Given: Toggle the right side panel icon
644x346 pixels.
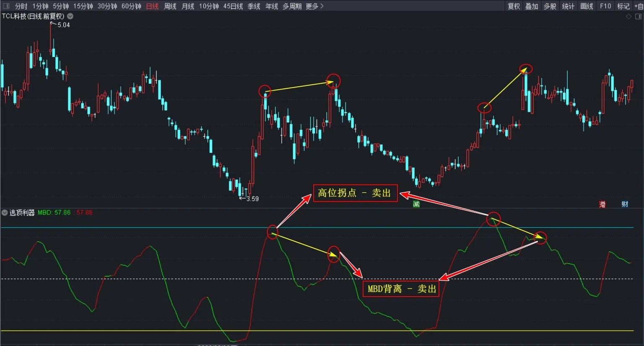Looking at the screenshot, I should point(639,16).
